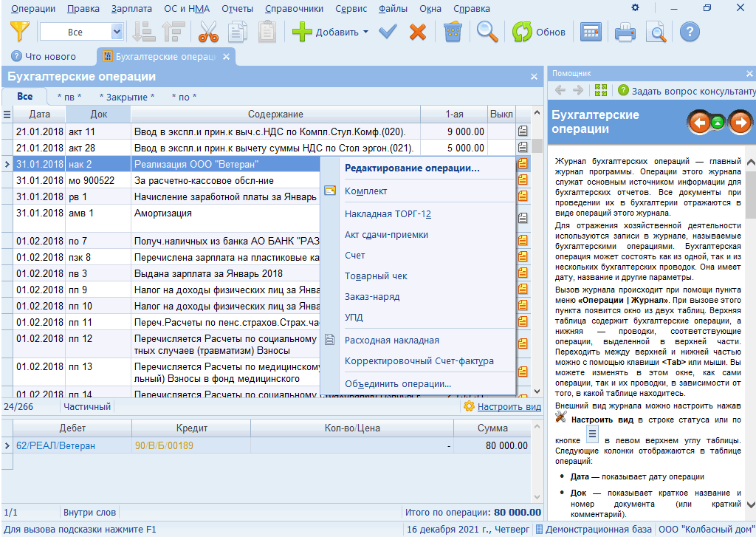Click the yellow funnel filter icon
The height and width of the screenshot is (537, 756).
click(x=21, y=32)
